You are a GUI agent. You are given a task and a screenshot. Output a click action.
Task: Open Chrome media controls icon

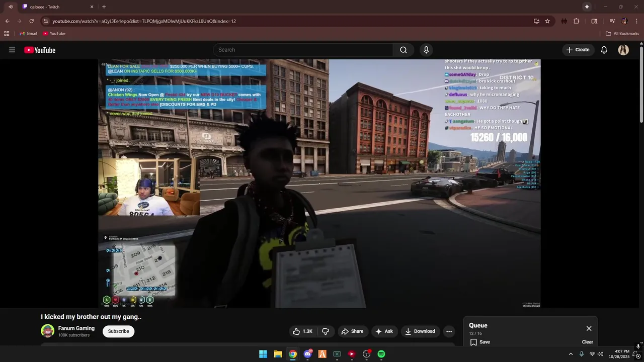612,21
